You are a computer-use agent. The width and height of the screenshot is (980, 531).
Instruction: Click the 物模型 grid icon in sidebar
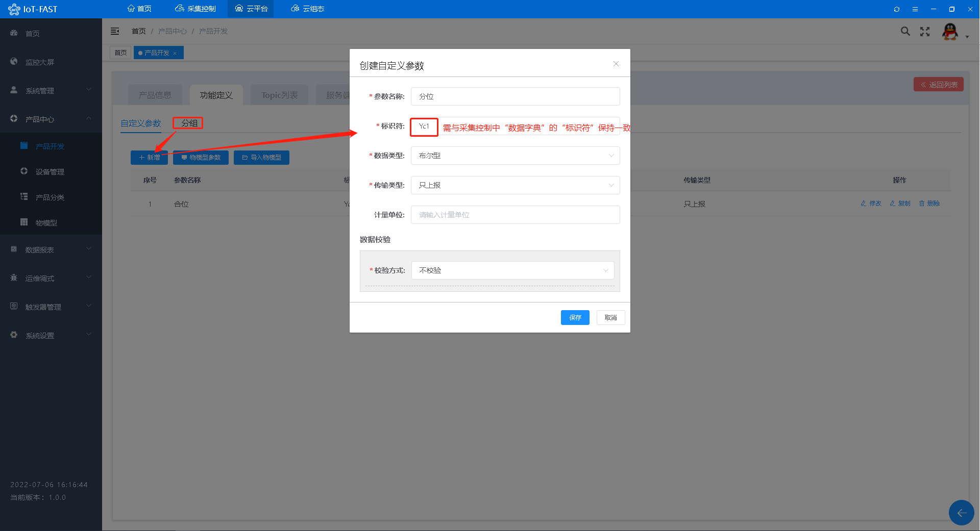24,222
